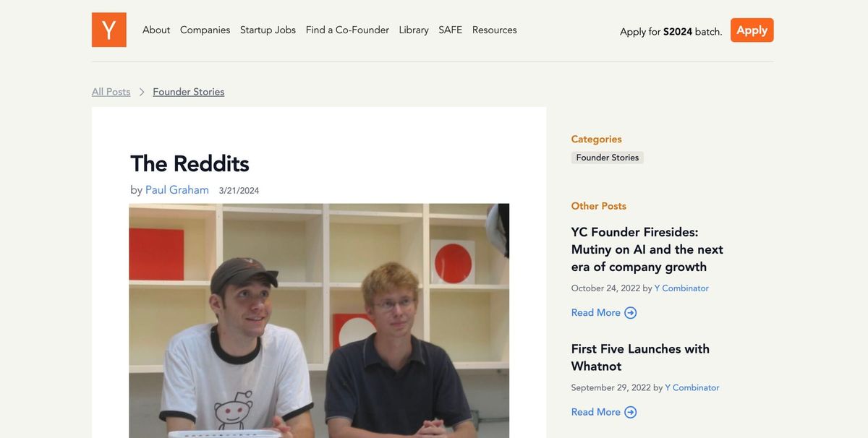Click the S2024 batch link

tap(677, 32)
